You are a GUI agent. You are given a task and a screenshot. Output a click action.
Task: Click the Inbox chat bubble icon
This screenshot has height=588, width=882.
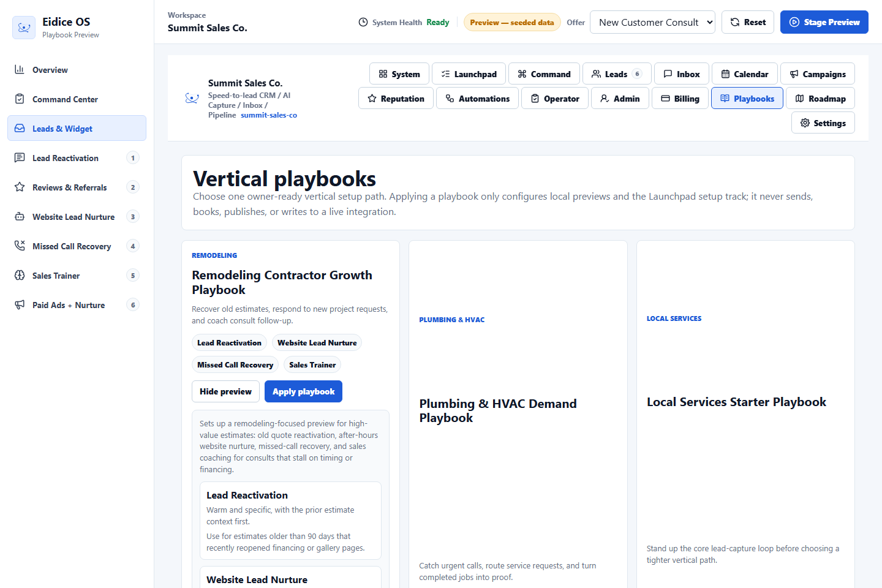[668, 73]
